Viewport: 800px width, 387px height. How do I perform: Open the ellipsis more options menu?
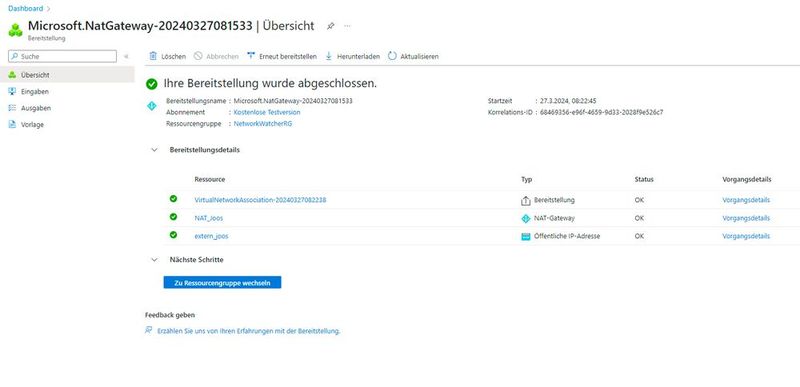tap(347, 25)
